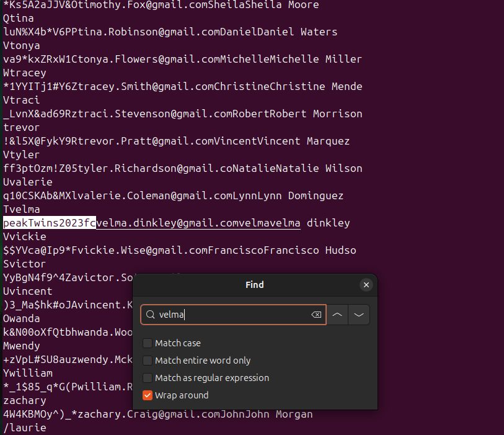Click the Find dialog title

[255, 285]
